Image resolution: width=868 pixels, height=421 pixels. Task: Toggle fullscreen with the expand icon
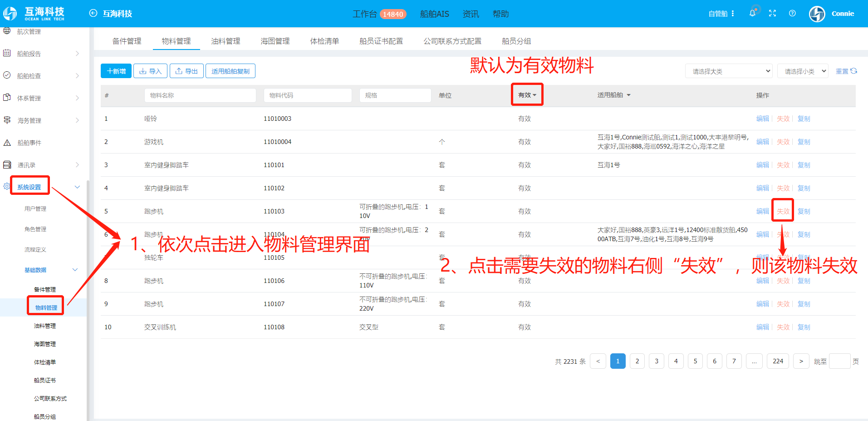point(772,13)
